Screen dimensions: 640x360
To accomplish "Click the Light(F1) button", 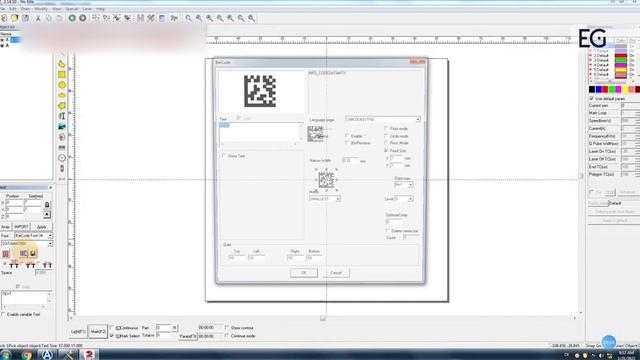I will 78,332.
